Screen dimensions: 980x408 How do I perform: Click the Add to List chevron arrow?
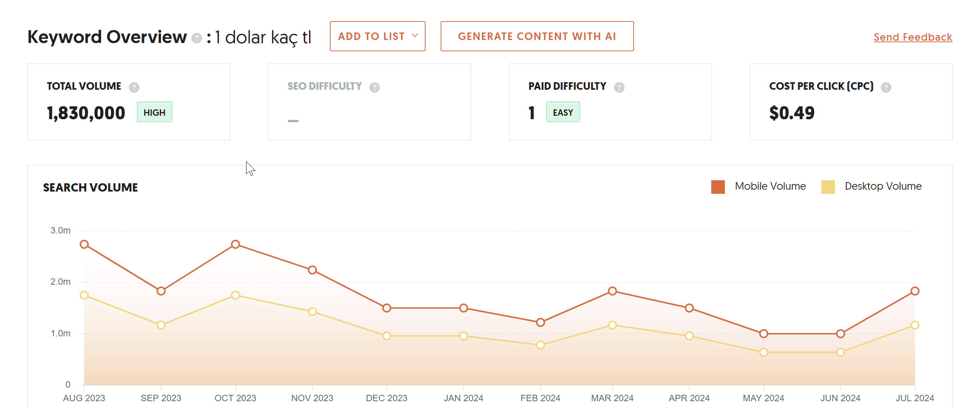coord(415,36)
